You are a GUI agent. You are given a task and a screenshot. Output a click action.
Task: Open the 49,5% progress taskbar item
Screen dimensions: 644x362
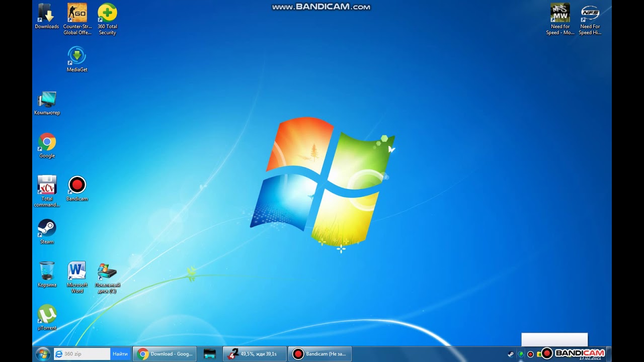point(255,354)
